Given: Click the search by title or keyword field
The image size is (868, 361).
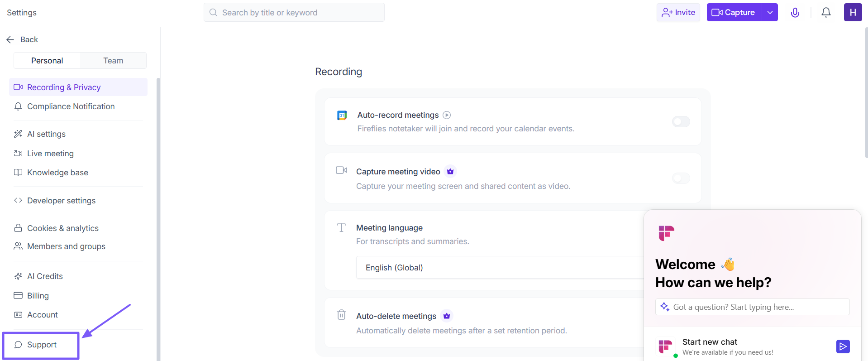Looking at the screenshot, I should point(294,12).
